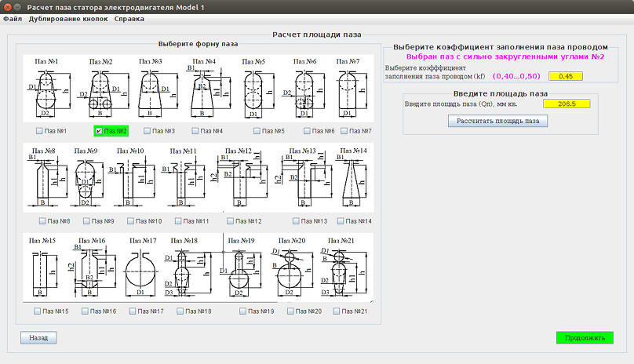Check the Паз №13 checkbox
The height and width of the screenshot is (364, 634).
296,221
